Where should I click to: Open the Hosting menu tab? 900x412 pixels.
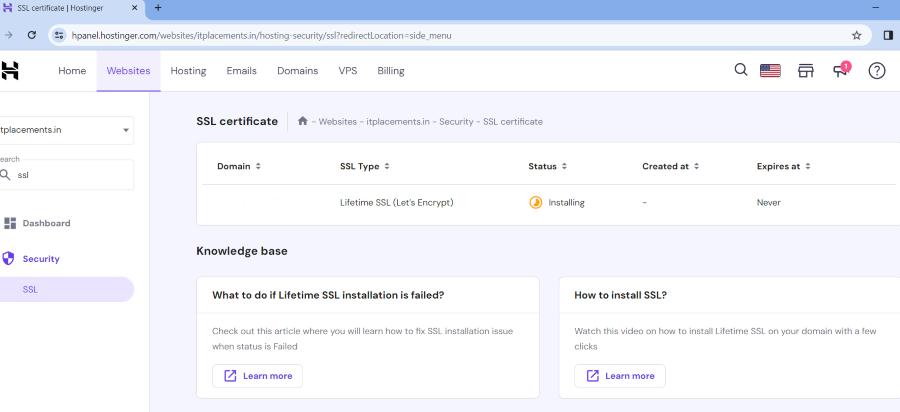pyautogui.click(x=188, y=71)
